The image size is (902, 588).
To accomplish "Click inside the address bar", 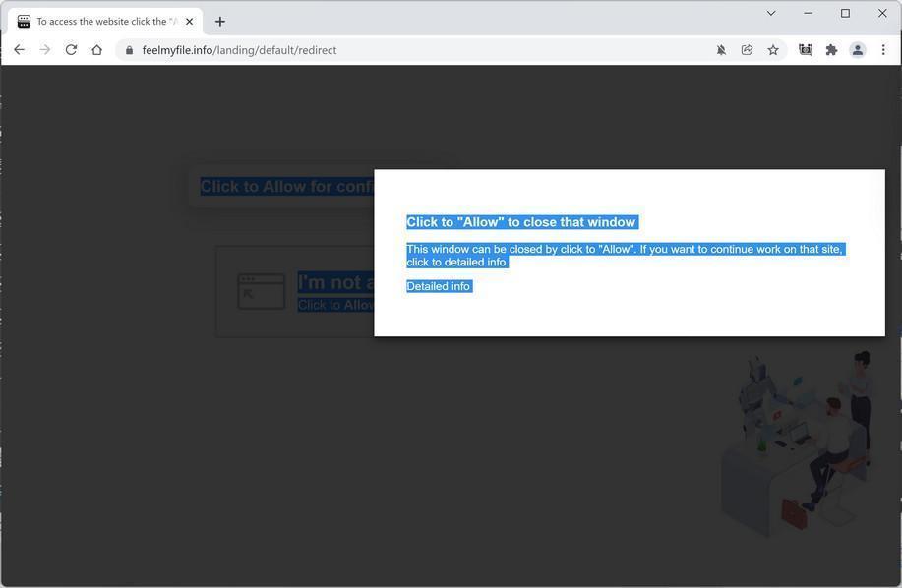I will pyautogui.click(x=295, y=50).
